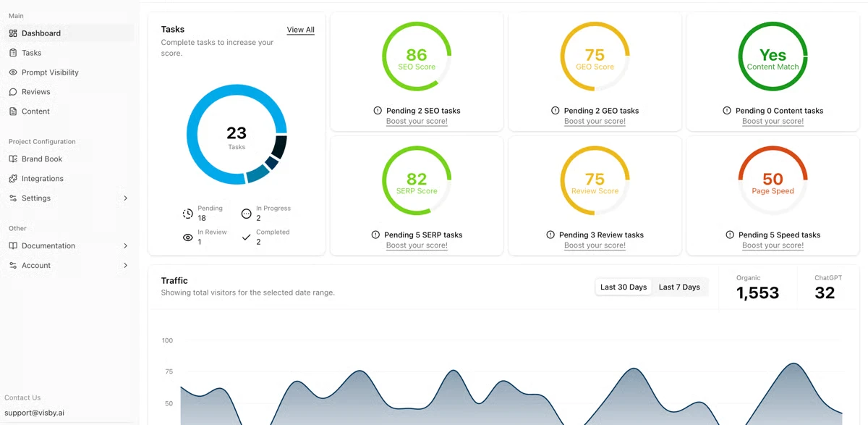Click the In Review eye icon
The width and height of the screenshot is (868, 425).
(x=188, y=237)
